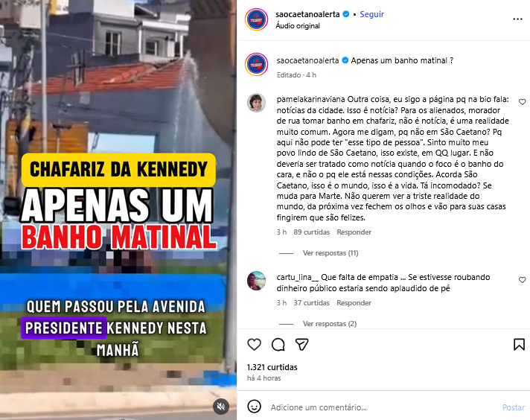Like cartu_lina__'s comment heart
This screenshot has width=530, height=420.
tap(523, 280)
